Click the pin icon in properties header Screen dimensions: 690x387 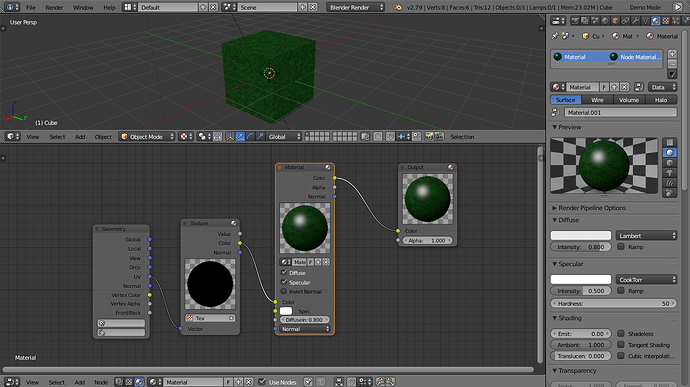[x=555, y=36]
